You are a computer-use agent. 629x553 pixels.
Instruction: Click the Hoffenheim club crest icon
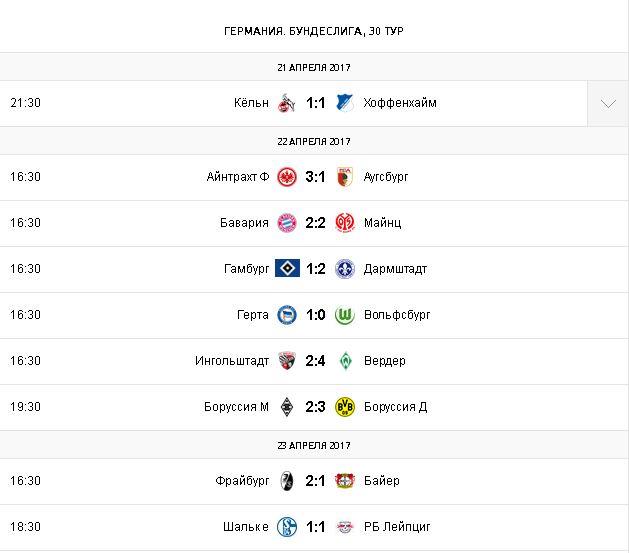(345, 103)
